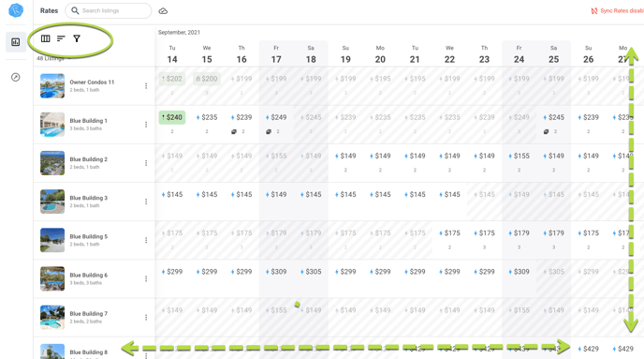
Task: Click the app logo icon
Action: coord(16,10)
